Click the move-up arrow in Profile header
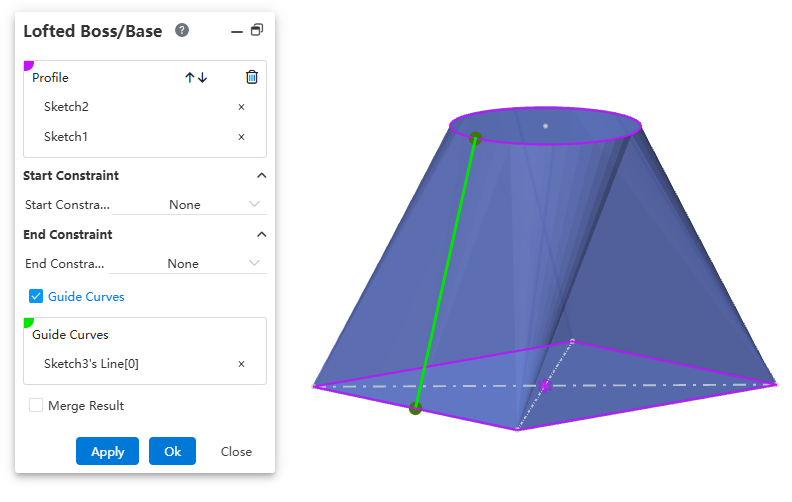This screenshot has width=792, height=502. 190,77
